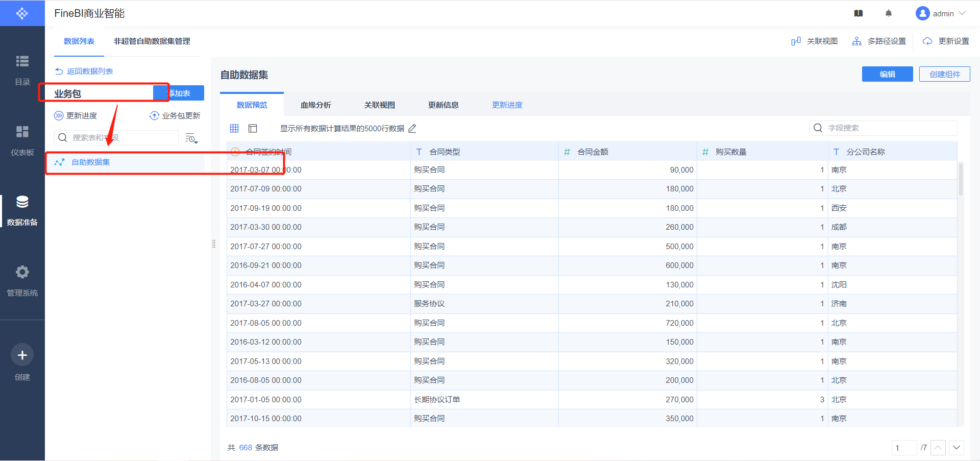Screen dimensions: 980x461
Task: Click the 济南 branch cell
Action: pos(893,304)
